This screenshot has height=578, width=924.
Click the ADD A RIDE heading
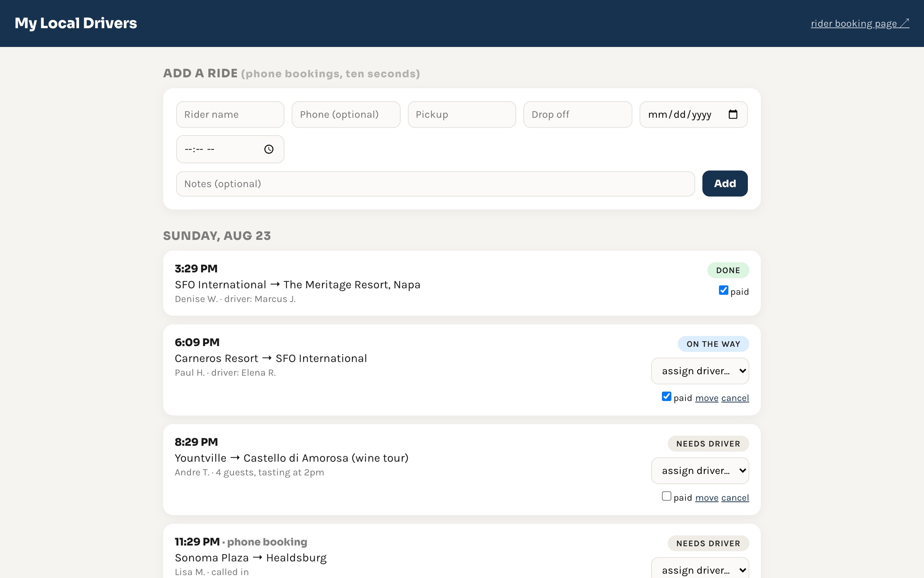tap(200, 73)
